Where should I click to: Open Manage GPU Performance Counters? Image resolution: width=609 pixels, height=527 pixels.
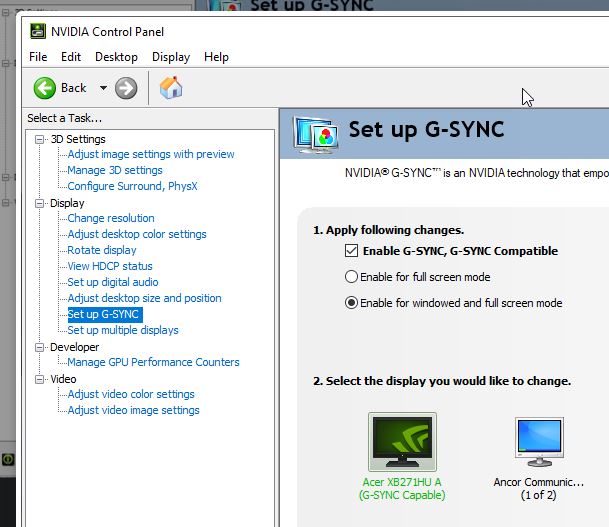coord(153,362)
